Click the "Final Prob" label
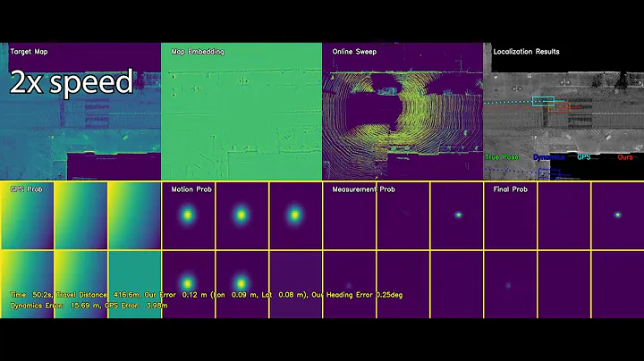The height and width of the screenshot is (361, 644). 510,189
